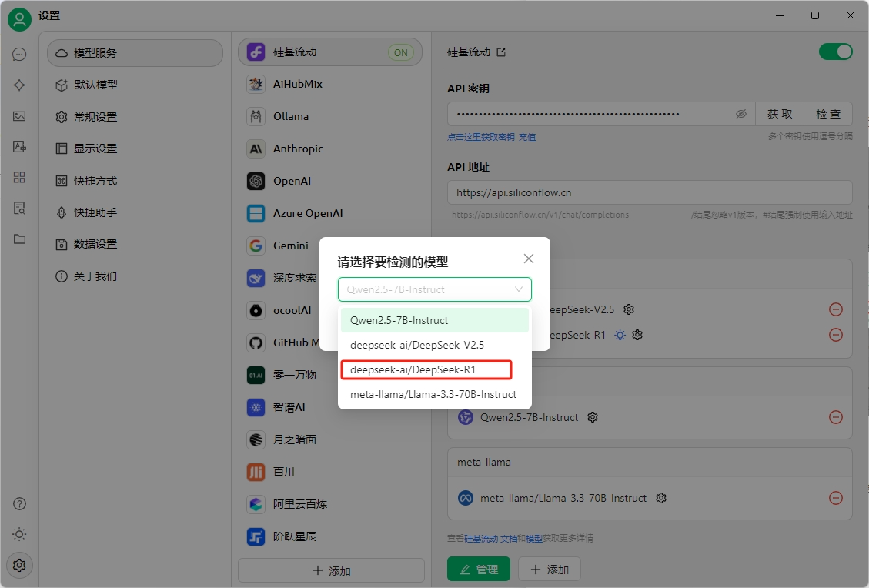Focus the API 地址 input field
This screenshot has width=869, height=588.
click(650, 192)
